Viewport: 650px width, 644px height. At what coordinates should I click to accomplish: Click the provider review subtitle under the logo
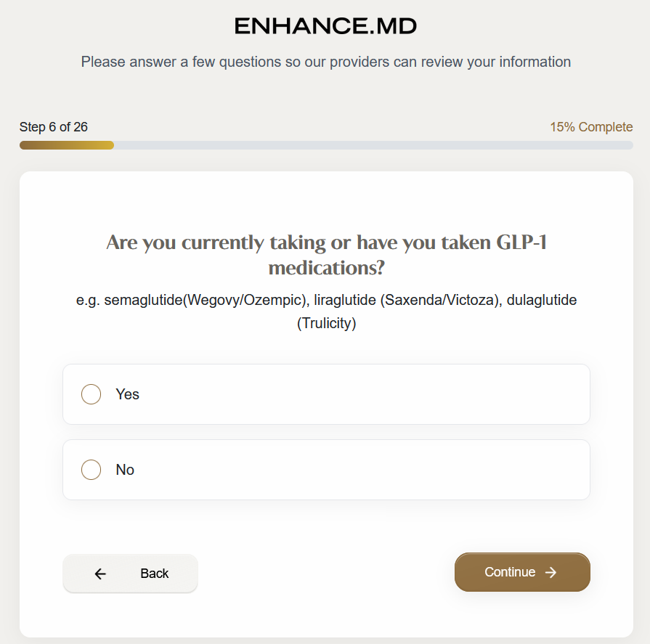[x=325, y=62]
